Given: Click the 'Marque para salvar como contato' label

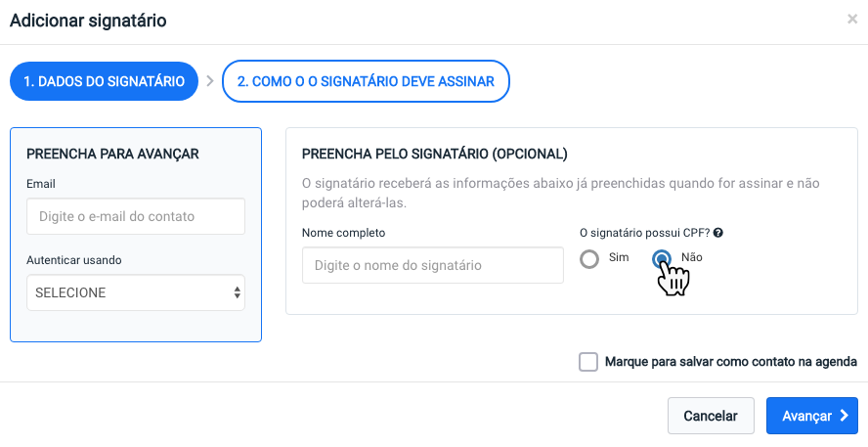Looking at the screenshot, I should point(731,362).
